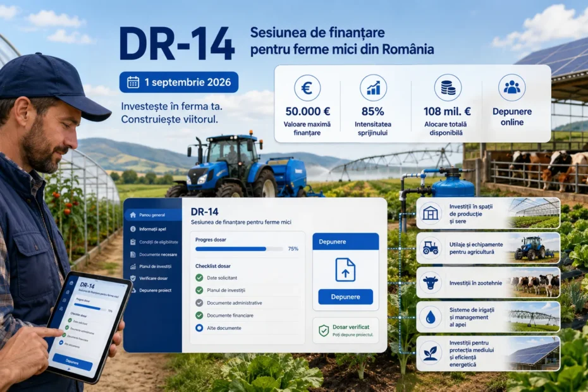Open Documente necesare in the sidebar
The image size is (588, 392).
(x=153, y=254)
